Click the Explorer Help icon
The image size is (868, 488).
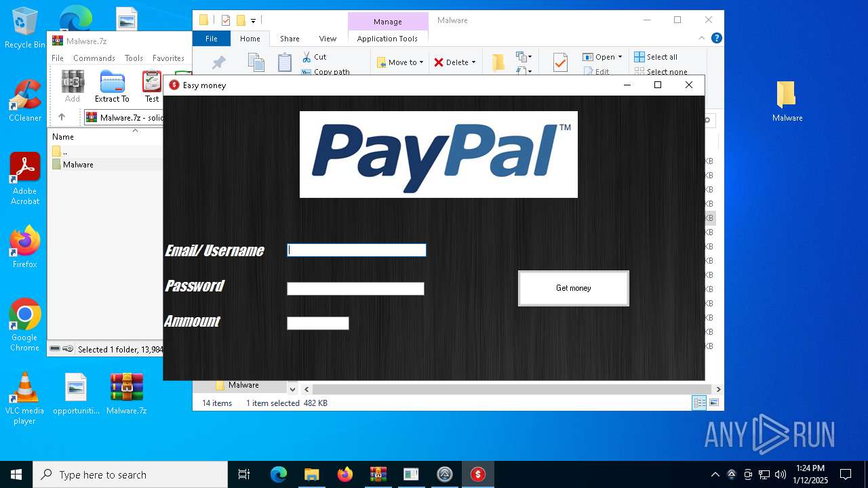point(716,39)
